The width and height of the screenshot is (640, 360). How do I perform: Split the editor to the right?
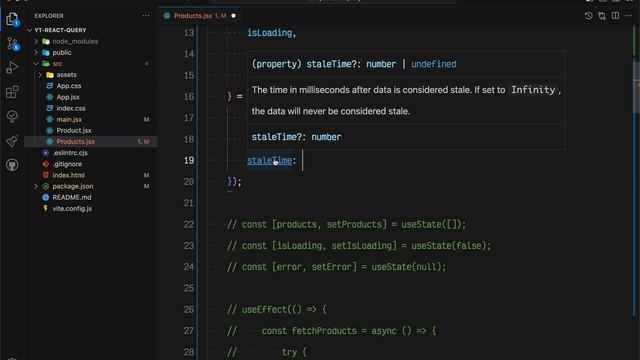click(x=616, y=16)
